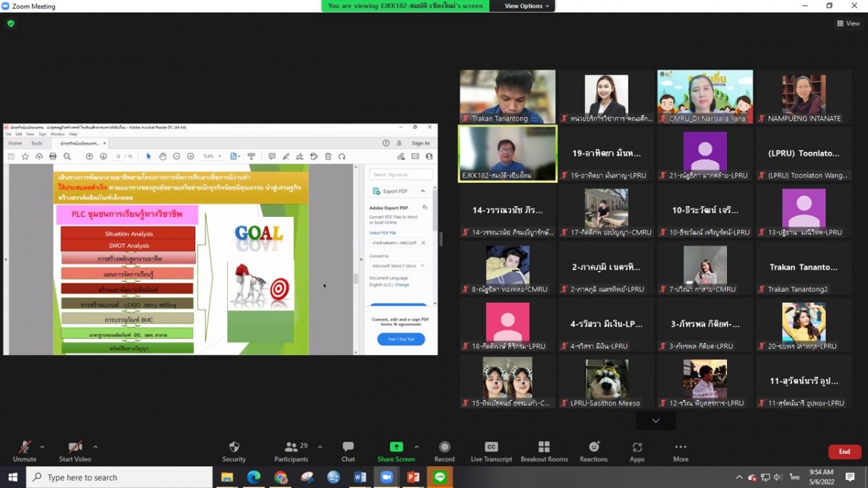This screenshot has width=868, height=488.
Task: Open the More menu in the toolbar
Action: [681, 448]
